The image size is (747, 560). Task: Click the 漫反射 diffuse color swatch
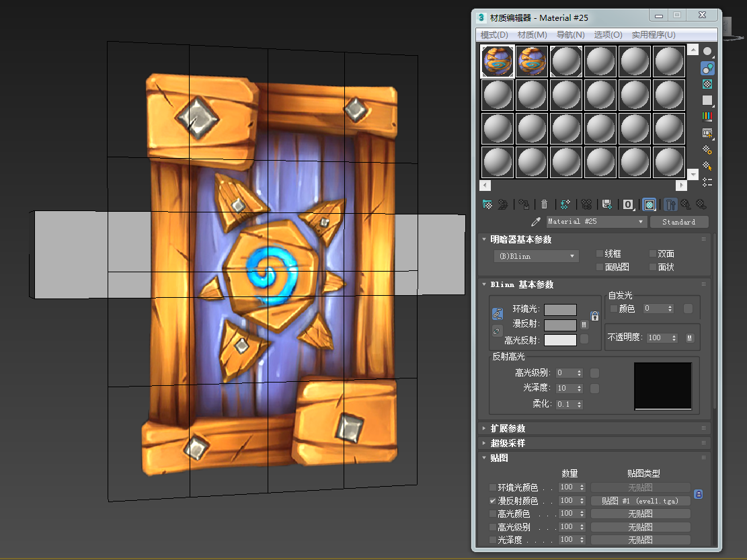[x=560, y=325]
